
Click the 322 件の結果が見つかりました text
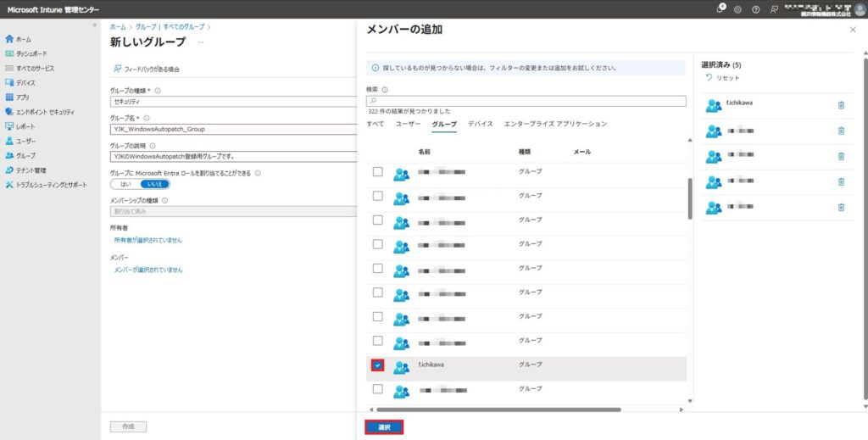[409, 111]
